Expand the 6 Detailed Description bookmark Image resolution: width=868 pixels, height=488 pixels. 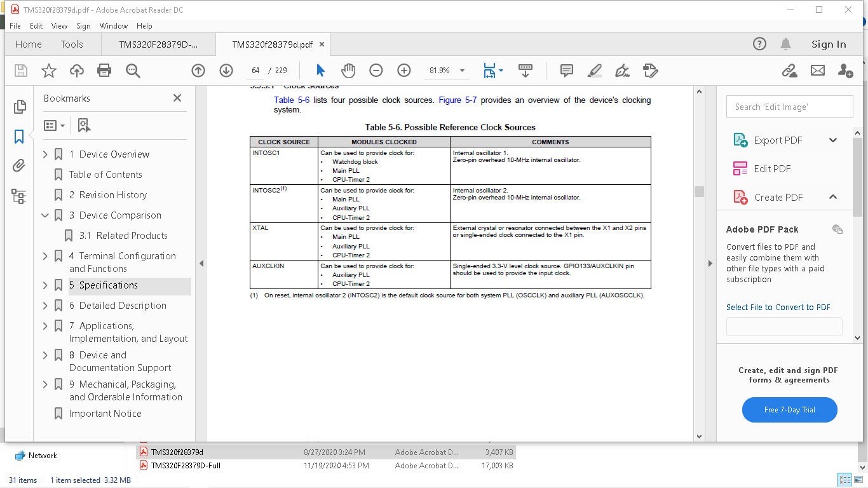tap(45, 306)
